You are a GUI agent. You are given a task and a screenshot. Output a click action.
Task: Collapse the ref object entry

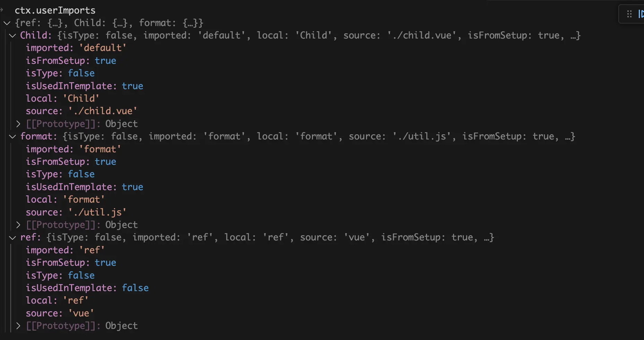(x=13, y=237)
